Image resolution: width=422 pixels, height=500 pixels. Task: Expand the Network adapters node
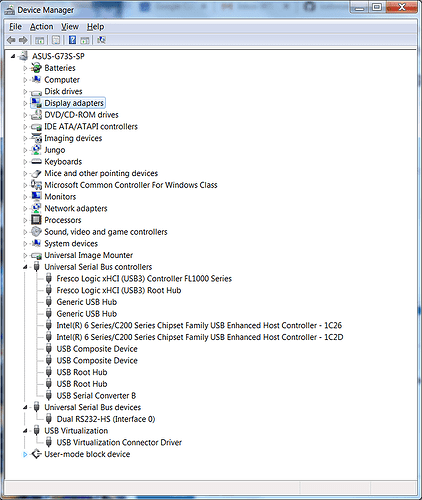25,208
